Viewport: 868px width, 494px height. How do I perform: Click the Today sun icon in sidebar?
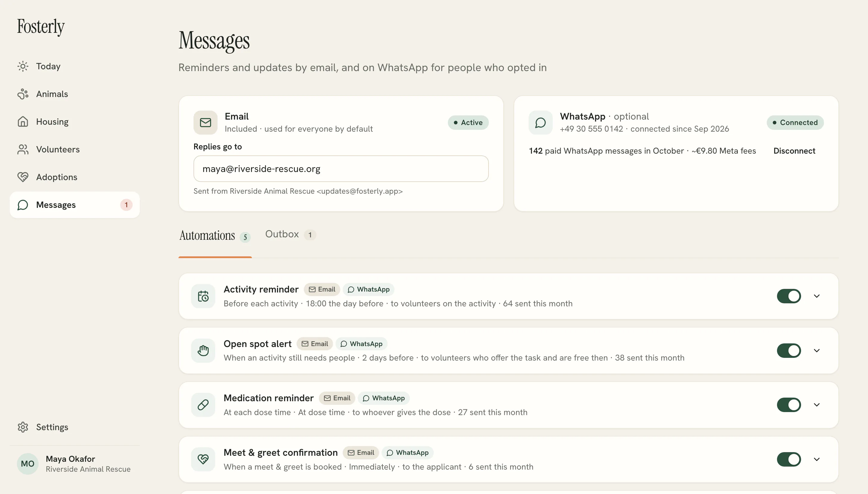[23, 66]
